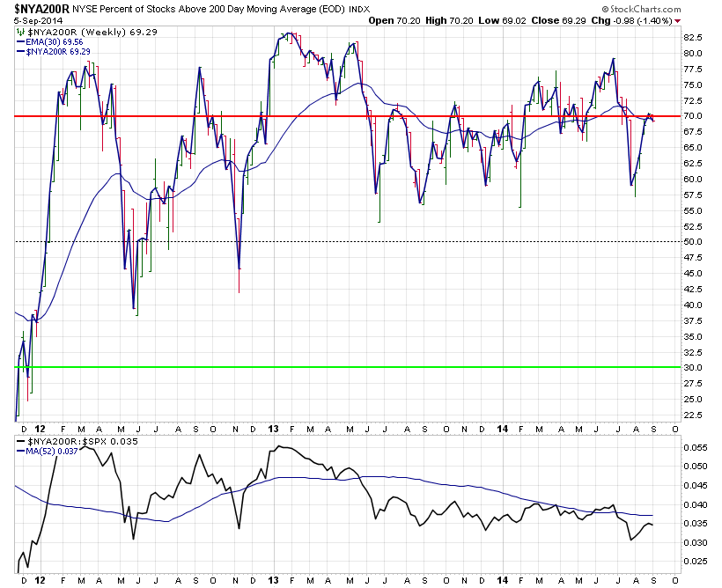Click the year 14 label under the main chart
Screen dimensions: 722x588
(x=503, y=429)
